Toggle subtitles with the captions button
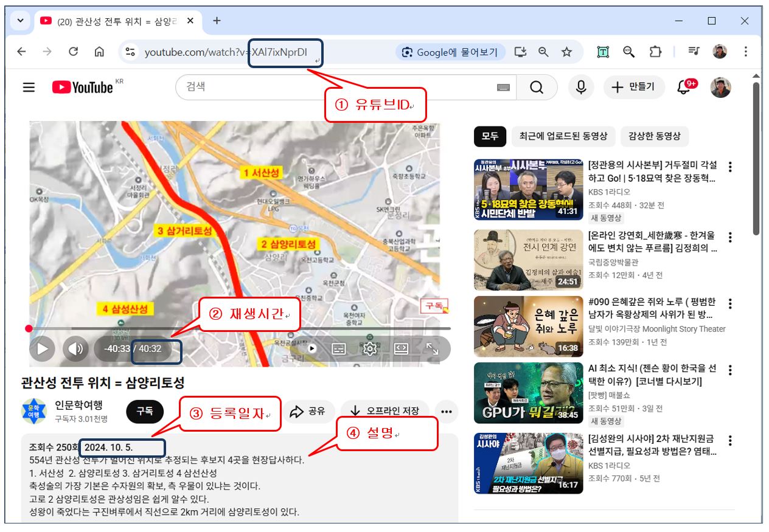The width and height of the screenshot is (769, 532). tap(339, 348)
